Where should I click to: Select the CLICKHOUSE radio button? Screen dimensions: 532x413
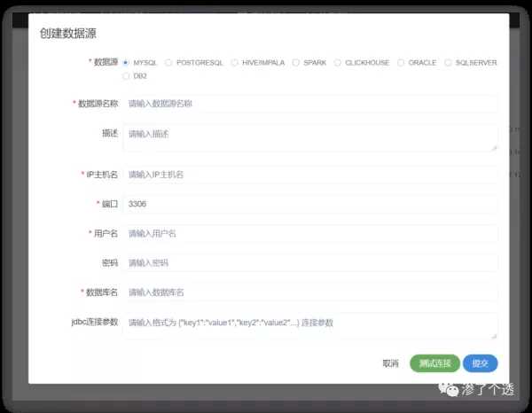(338, 63)
